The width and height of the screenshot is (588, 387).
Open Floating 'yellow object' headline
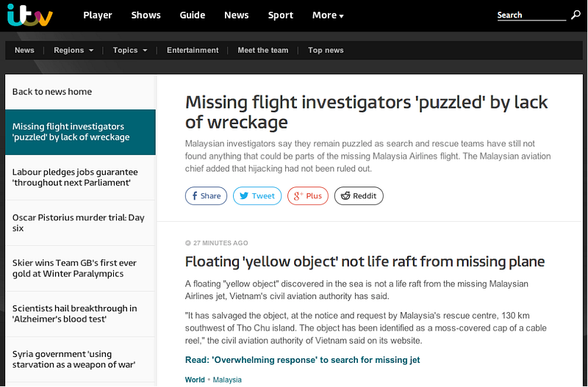coord(365,261)
